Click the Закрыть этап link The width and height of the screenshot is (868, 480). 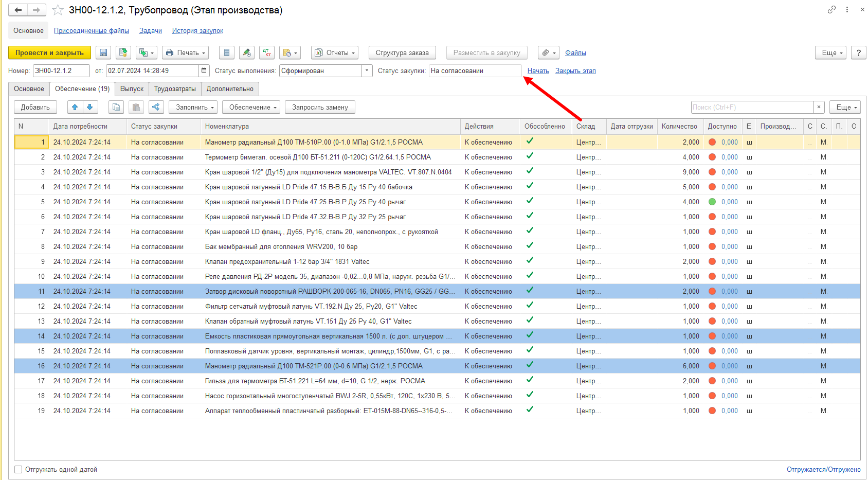(575, 71)
